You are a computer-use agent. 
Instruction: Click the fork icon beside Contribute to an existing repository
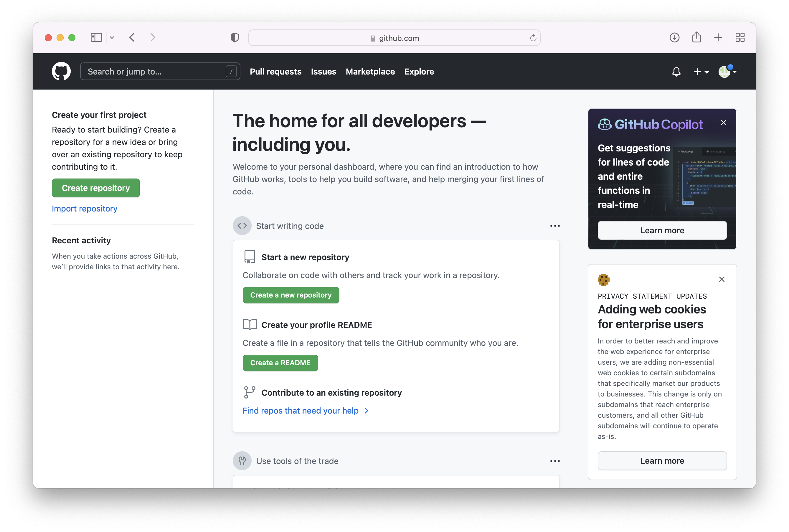click(x=250, y=392)
